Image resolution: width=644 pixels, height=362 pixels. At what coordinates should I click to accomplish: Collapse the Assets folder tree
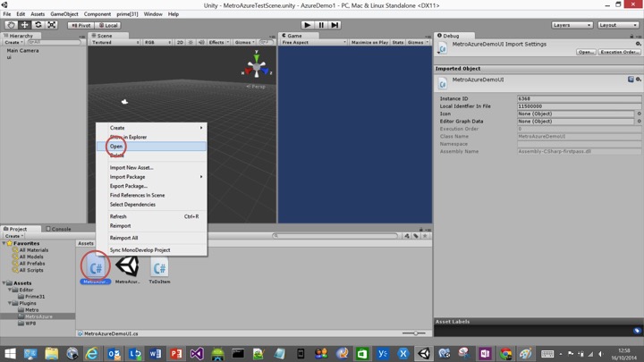pyautogui.click(x=4, y=283)
